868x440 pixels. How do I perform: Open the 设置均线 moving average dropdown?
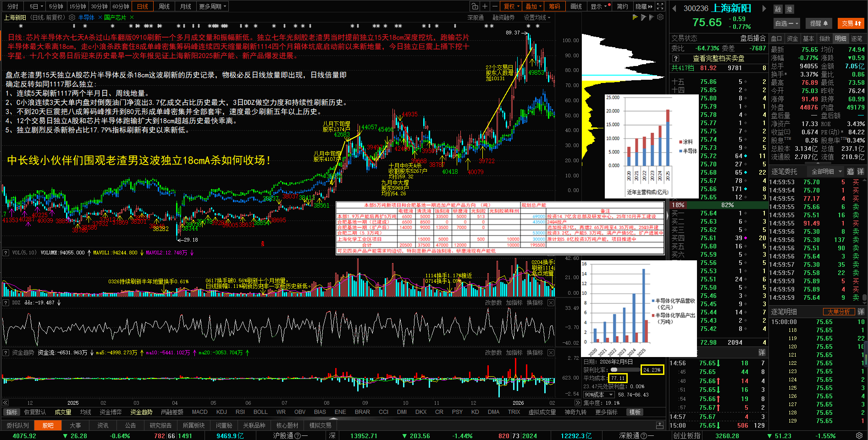537,17
